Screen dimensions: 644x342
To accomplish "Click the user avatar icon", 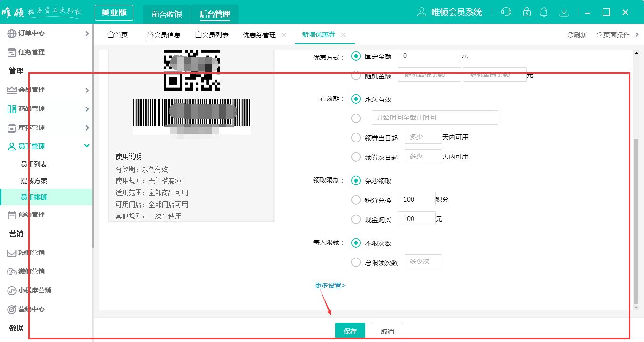I will (422, 12).
